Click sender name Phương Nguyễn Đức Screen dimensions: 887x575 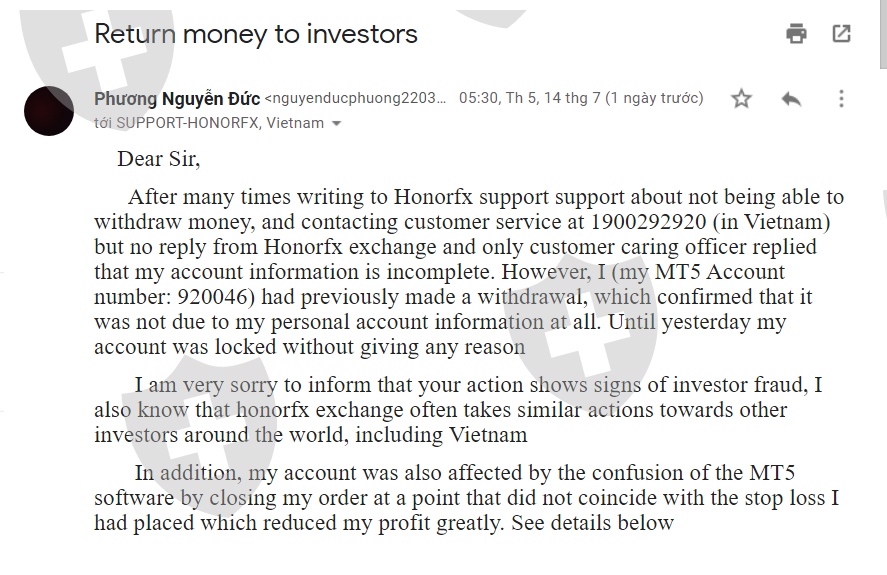(x=177, y=98)
